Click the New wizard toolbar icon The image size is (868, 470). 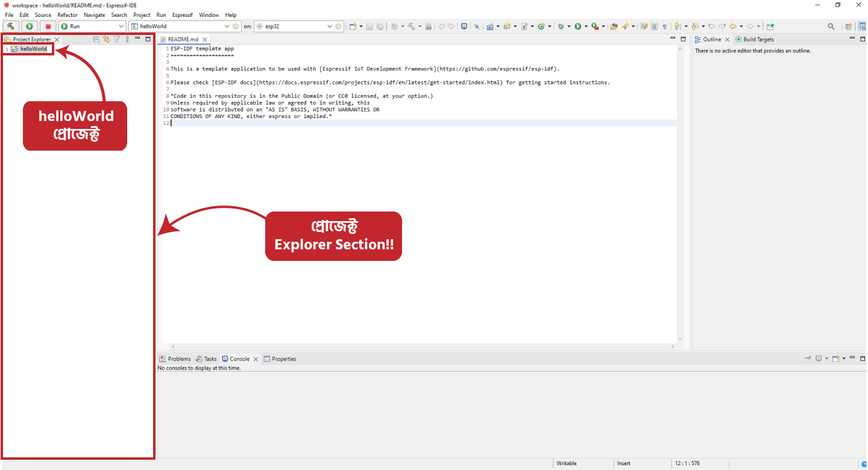tap(353, 27)
